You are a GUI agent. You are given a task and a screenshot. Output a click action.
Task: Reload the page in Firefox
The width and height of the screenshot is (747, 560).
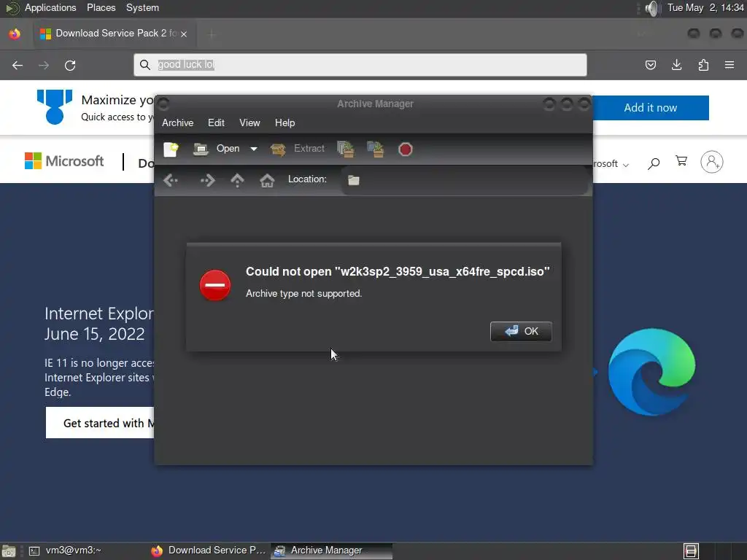coord(70,65)
